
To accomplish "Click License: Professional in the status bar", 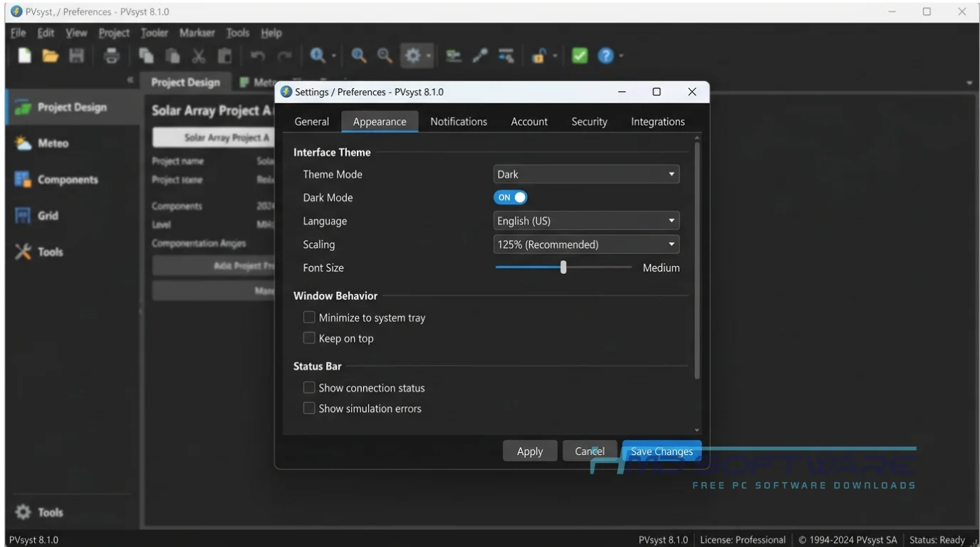I will pyautogui.click(x=743, y=540).
